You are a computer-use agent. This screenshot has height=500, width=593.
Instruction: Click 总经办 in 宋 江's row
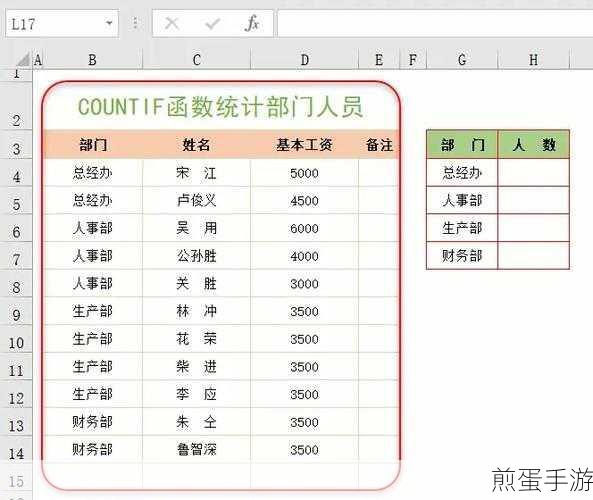coord(93,173)
